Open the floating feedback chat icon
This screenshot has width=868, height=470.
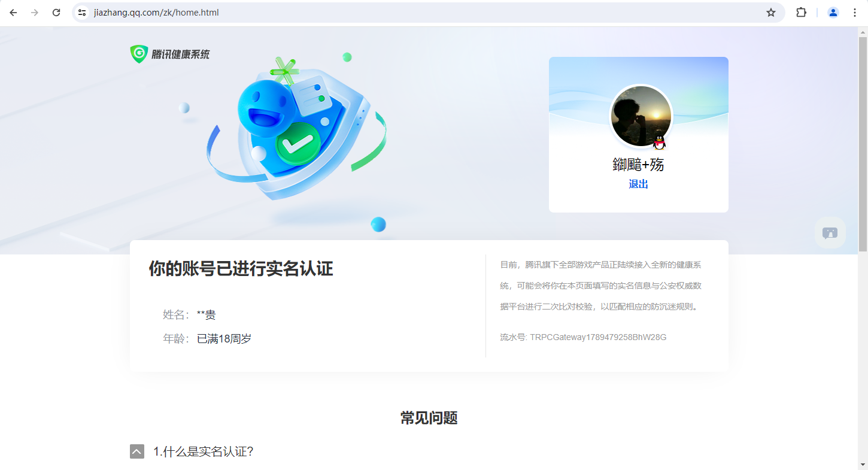click(x=830, y=233)
